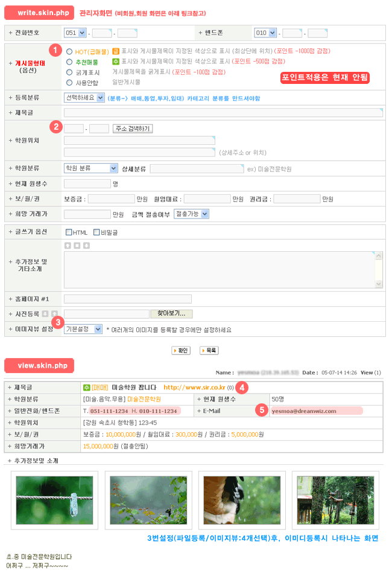Image resolution: width=392 pixels, height=576 pixels.
Task: Click the mobile number middle input field
Action: click(292, 33)
